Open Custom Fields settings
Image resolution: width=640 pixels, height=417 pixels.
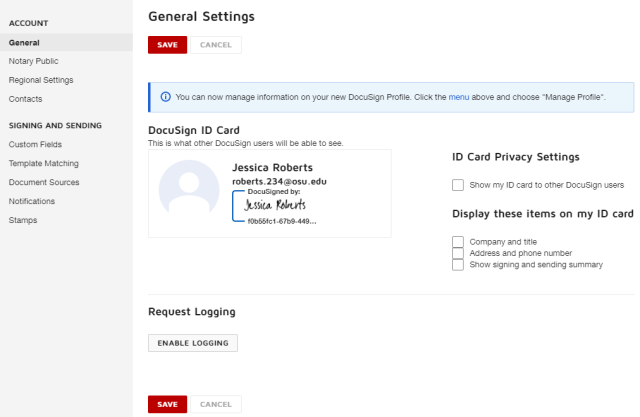(x=35, y=144)
